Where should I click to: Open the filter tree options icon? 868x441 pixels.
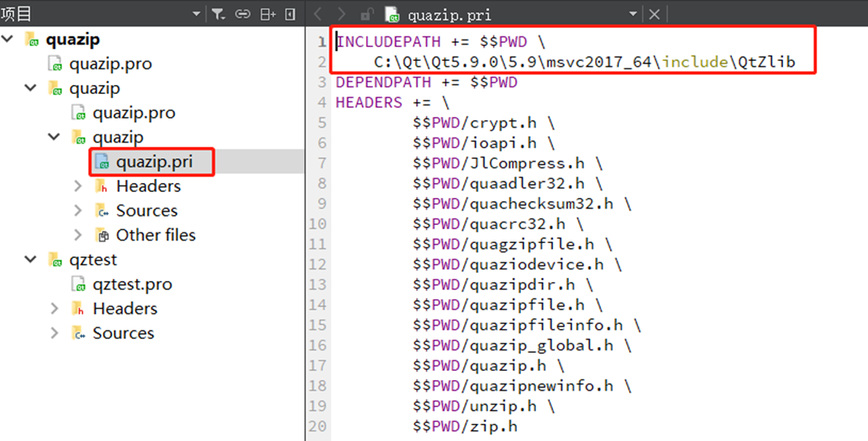(x=218, y=14)
